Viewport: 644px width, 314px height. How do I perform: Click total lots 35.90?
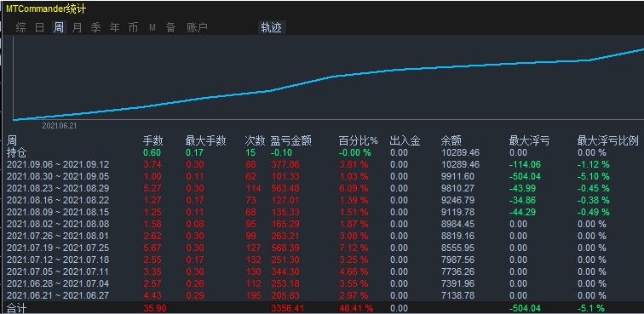(x=154, y=308)
